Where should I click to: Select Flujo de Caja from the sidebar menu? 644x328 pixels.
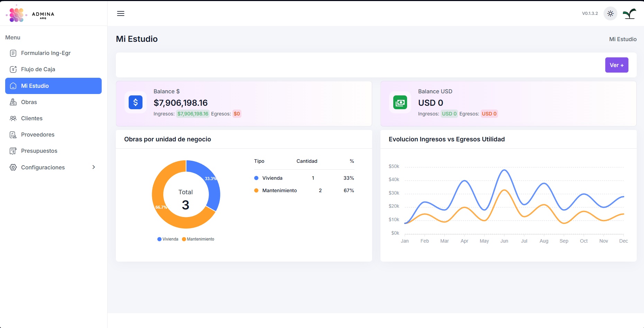point(38,69)
